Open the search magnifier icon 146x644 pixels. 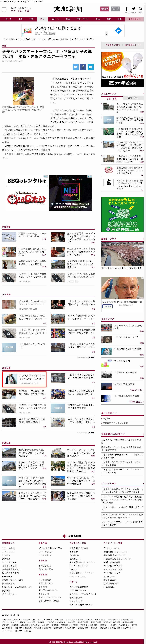coord(141,9)
